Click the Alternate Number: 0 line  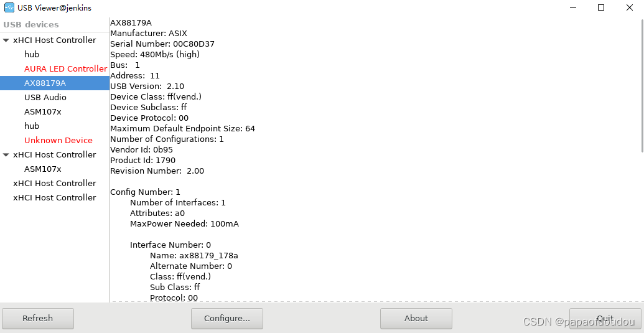[x=191, y=266]
